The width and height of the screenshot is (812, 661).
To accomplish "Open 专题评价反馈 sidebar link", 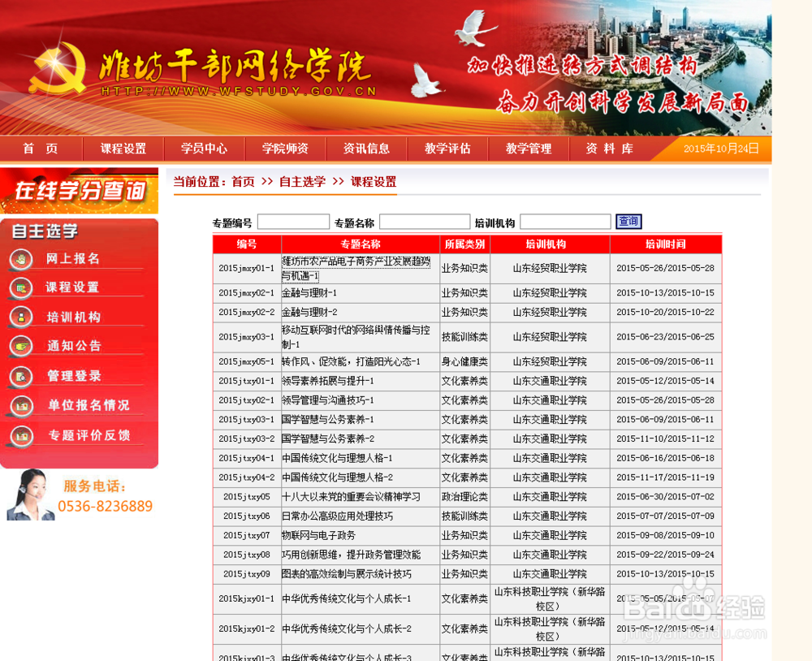I will point(89,435).
